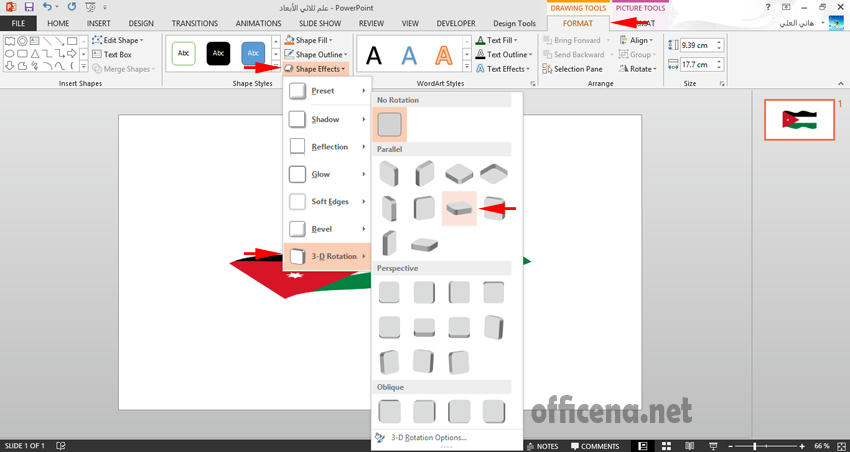Screen dimensions: 850x452
Task: Choose first Parallel rotation preset
Action: [389, 173]
